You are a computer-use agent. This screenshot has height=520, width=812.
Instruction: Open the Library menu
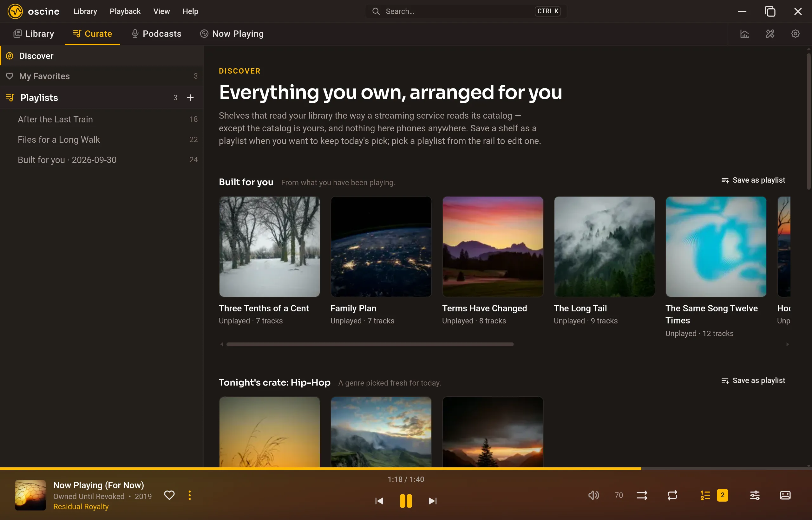(x=85, y=11)
